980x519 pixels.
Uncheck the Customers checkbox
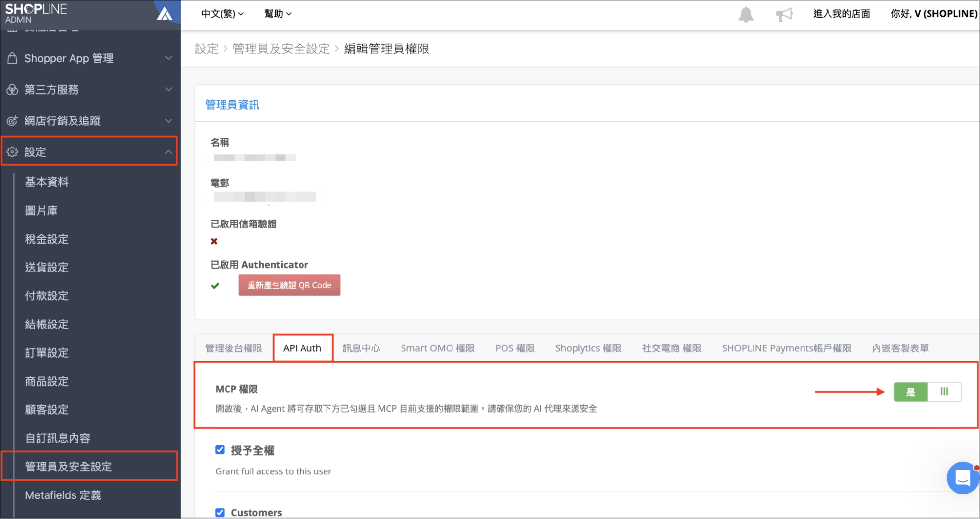point(220,512)
